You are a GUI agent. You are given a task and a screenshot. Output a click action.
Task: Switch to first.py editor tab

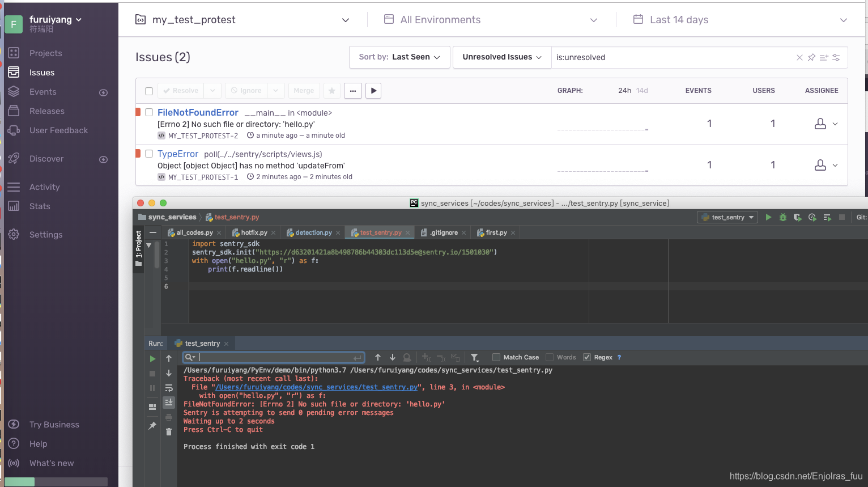coord(496,233)
